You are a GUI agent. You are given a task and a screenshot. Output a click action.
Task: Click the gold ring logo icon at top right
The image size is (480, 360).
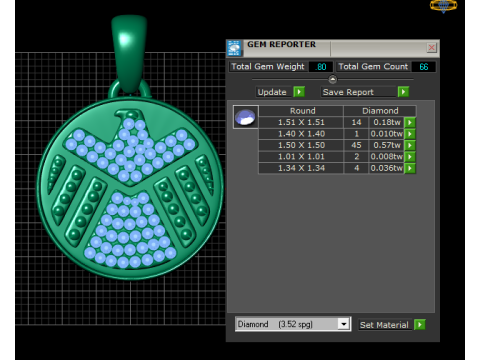pos(443,6)
